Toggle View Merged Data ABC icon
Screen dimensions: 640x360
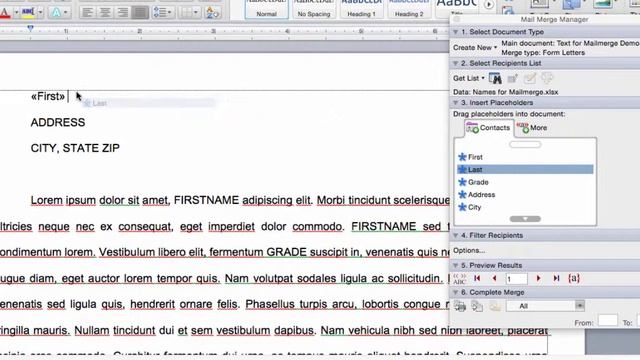click(459, 279)
